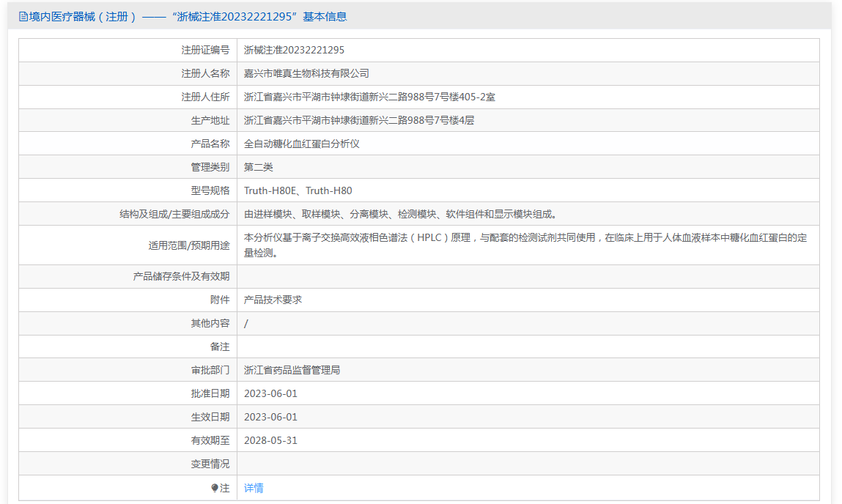
Task: Select attachment value 产品技术要求
Action: coord(273,300)
